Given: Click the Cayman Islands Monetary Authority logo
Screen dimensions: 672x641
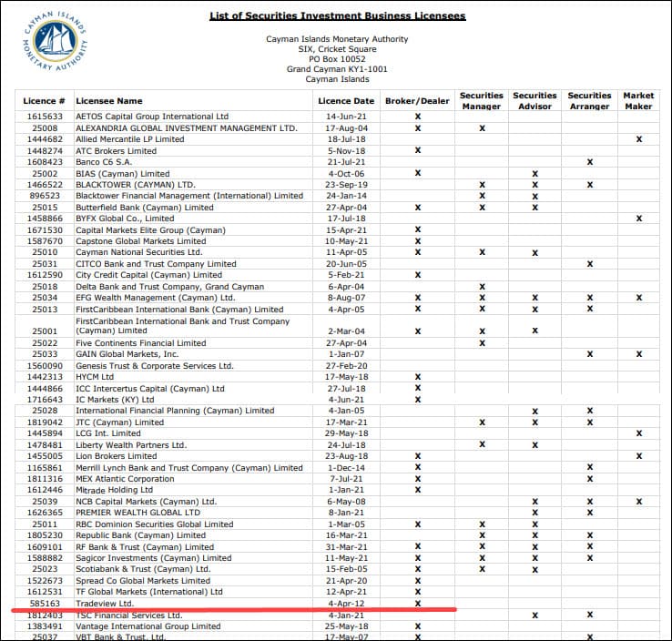Looking at the screenshot, I should pyautogui.click(x=57, y=44).
